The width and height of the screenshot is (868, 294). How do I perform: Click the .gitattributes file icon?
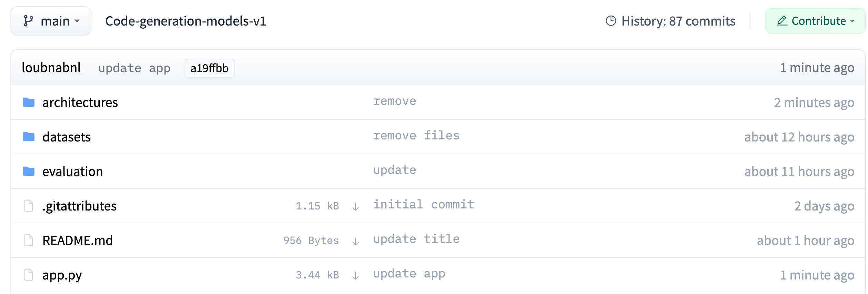29,206
